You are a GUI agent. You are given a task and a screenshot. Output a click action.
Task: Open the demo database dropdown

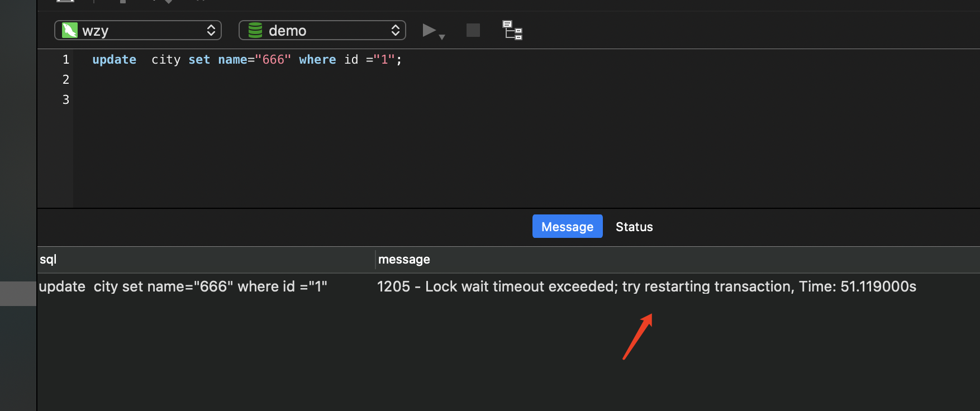[x=322, y=30]
